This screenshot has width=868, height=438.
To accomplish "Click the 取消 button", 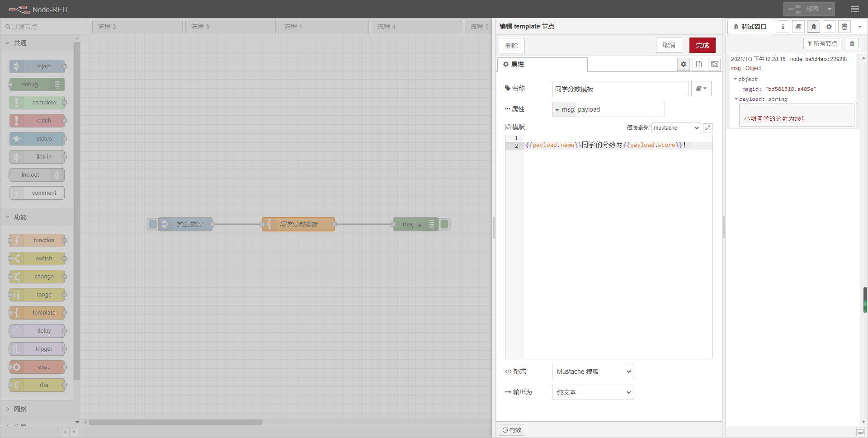I will click(669, 45).
